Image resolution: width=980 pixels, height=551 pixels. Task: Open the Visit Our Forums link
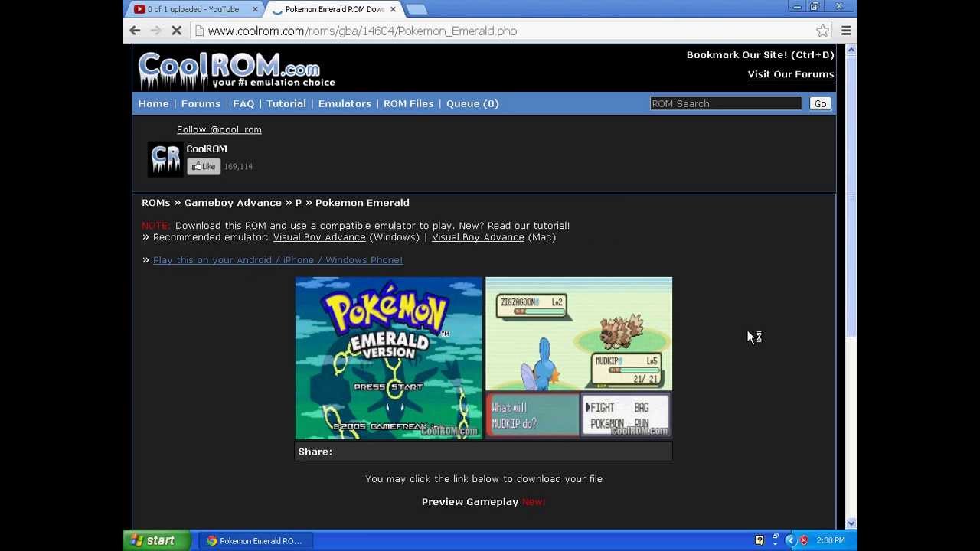click(x=791, y=74)
